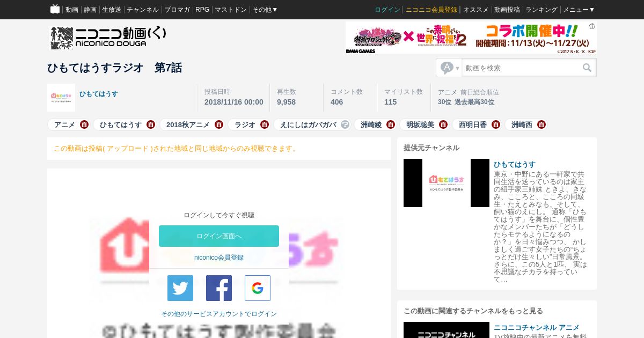Open 生放送 in top navigation

click(112, 10)
